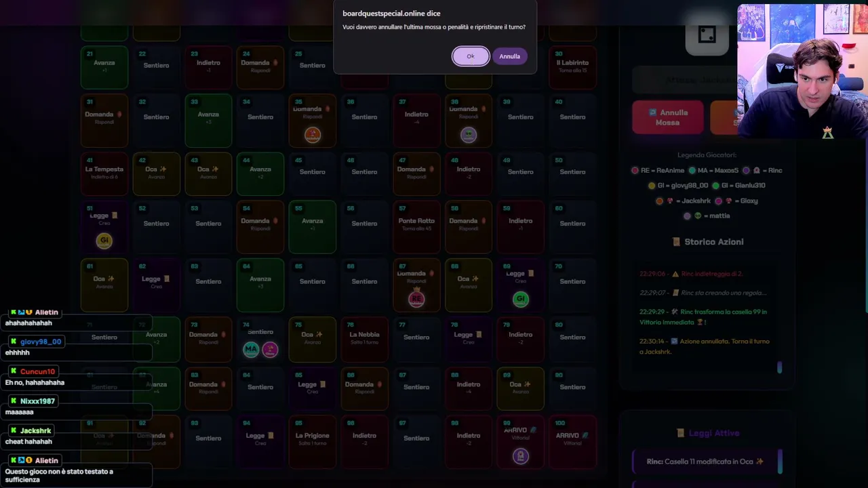868x488 pixels.
Task: Click the active law 'Casella 11 modificata in Oca'
Action: click(x=705, y=462)
